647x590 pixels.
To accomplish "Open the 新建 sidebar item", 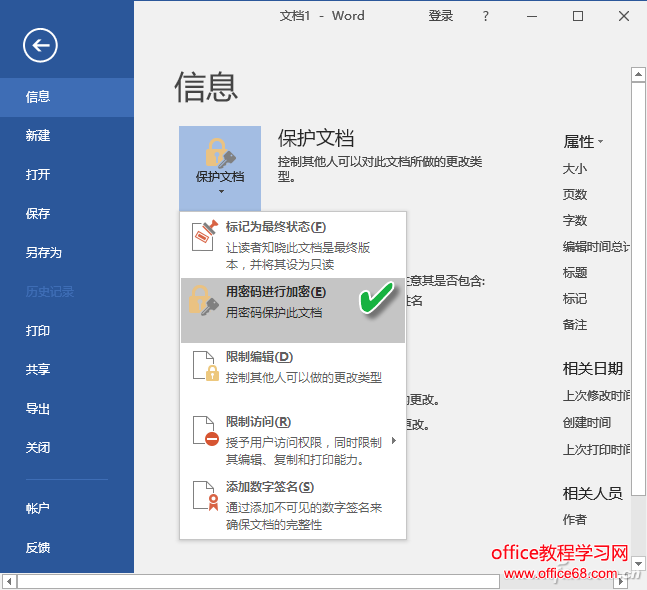I will [67, 136].
